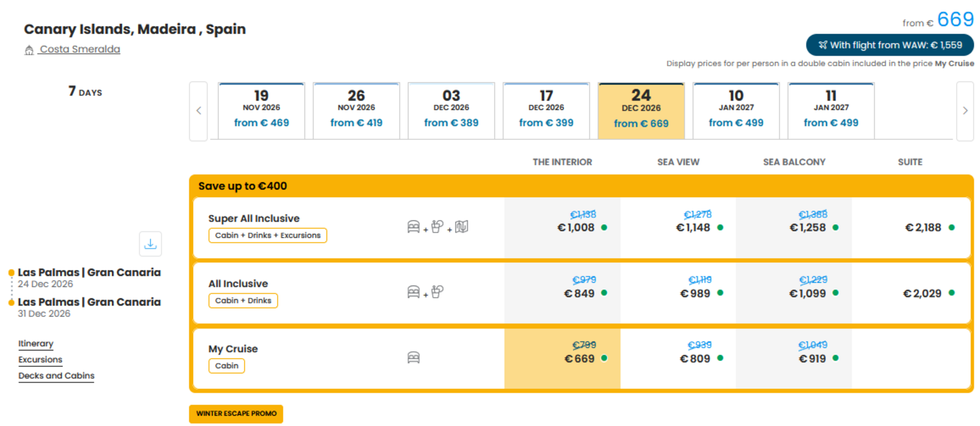
Task: Show earlier departure dates with left arrow
Action: [199, 111]
